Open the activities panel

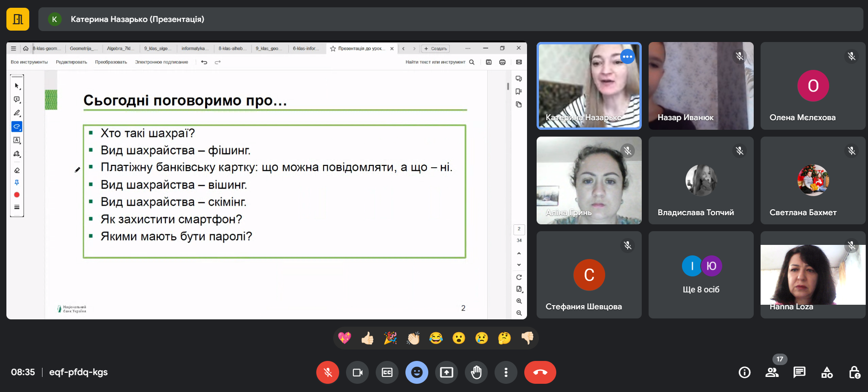click(x=827, y=372)
